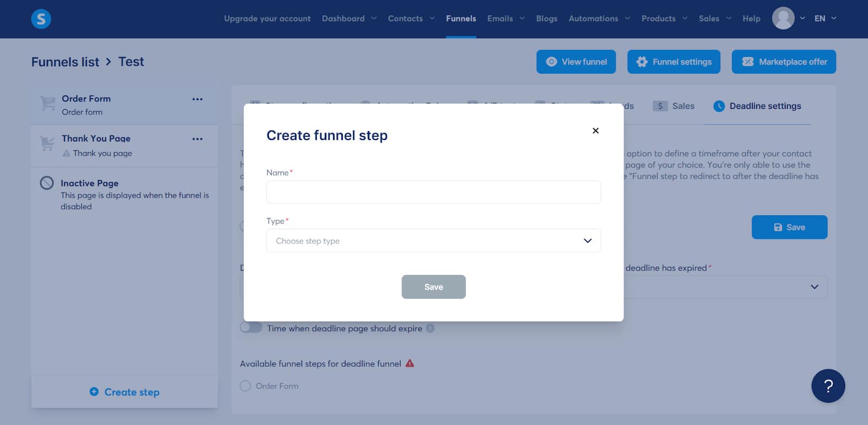
Task: Switch to the Sales tab
Action: tap(674, 106)
